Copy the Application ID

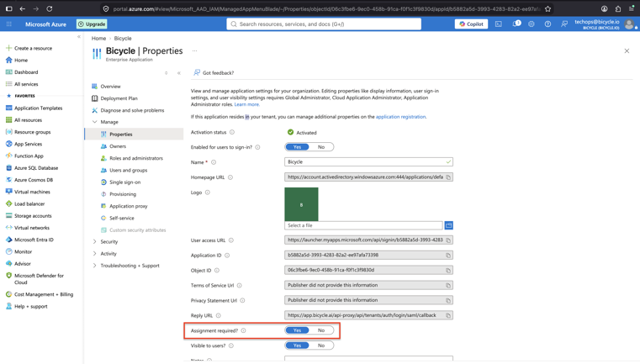[x=448, y=255]
